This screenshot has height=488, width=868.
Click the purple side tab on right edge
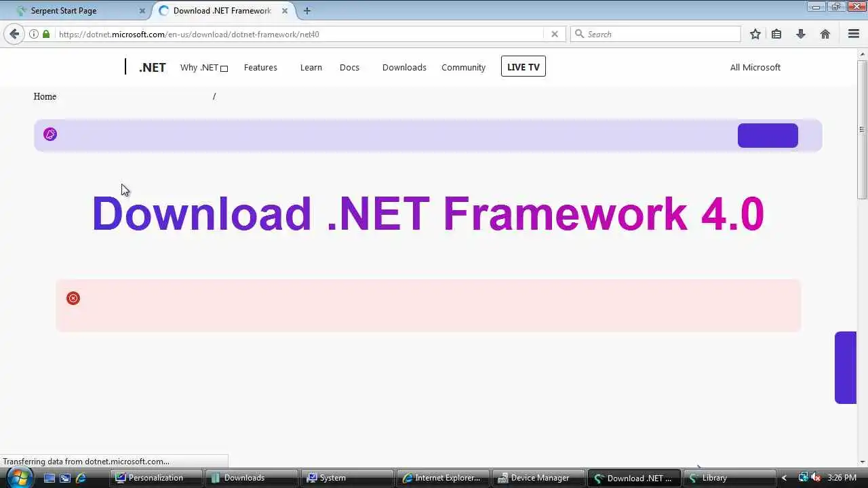[846, 367]
